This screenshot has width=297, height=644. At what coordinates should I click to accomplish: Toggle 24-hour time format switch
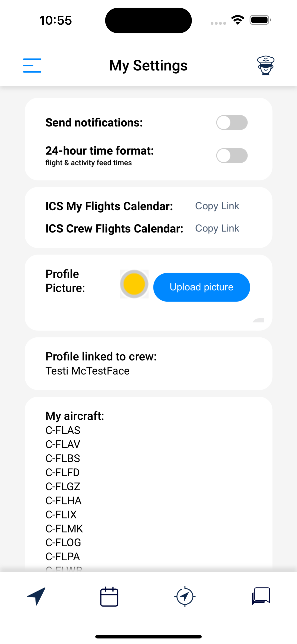pyautogui.click(x=232, y=155)
